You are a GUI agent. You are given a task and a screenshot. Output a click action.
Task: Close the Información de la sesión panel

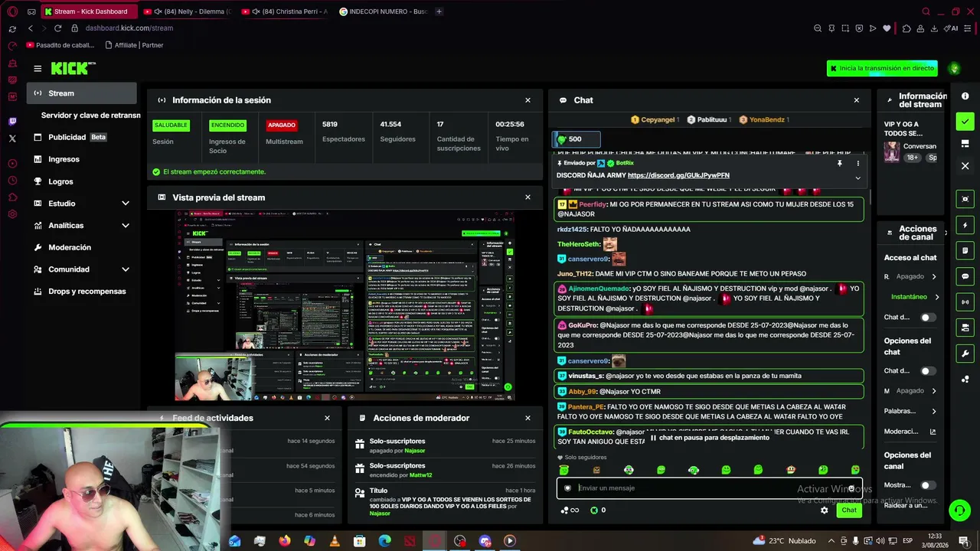(x=528, y=100)
